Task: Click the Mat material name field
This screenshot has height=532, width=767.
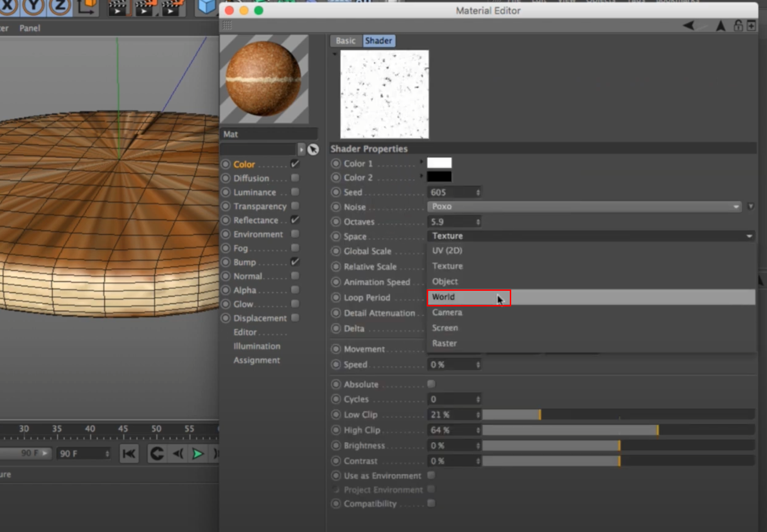Action: click(x=269, y=134)
